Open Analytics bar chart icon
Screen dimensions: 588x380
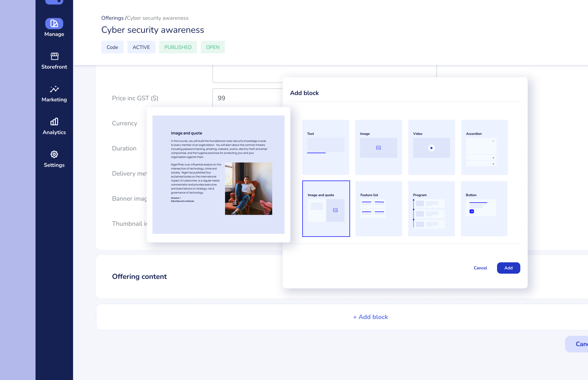pyautogui.click(x=54, y=122)
